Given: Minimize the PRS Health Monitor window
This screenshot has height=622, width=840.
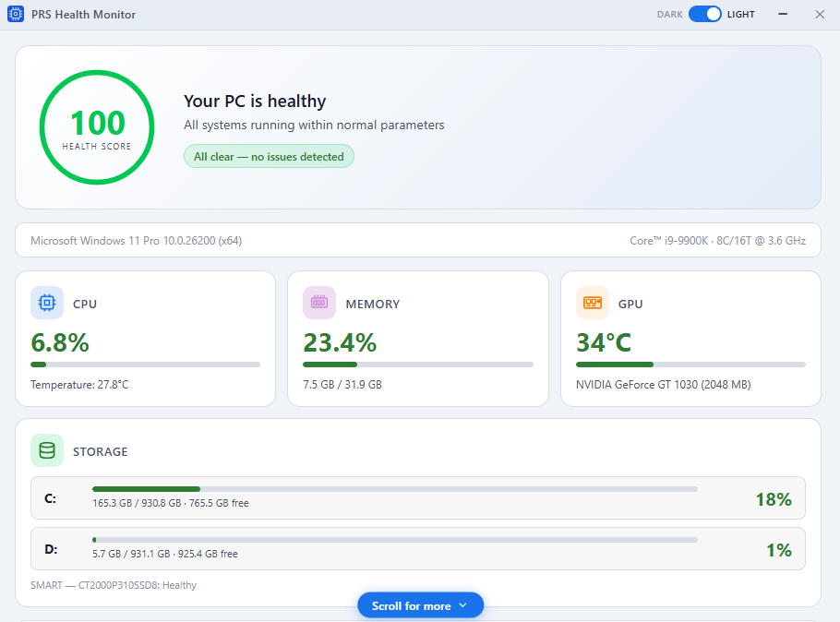Looking at the screenshot, I should pos(783,15).
